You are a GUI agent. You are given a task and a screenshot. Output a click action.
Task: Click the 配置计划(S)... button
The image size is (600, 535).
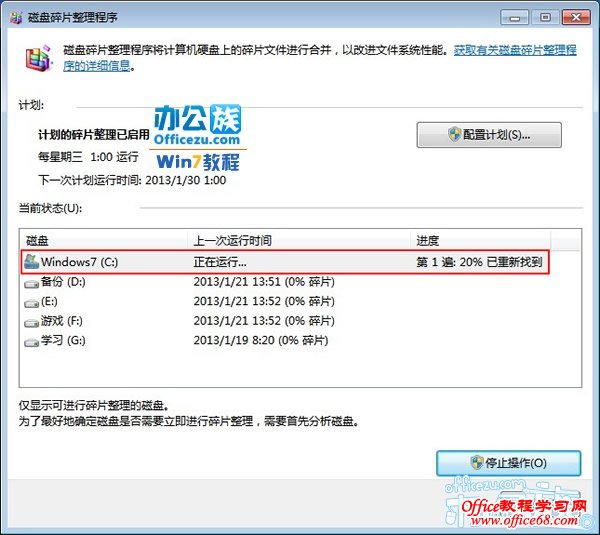[489, 135]
